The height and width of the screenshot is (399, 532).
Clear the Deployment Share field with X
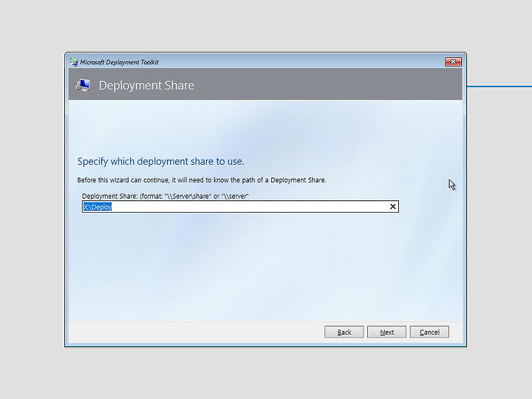(x=393, y=207)
